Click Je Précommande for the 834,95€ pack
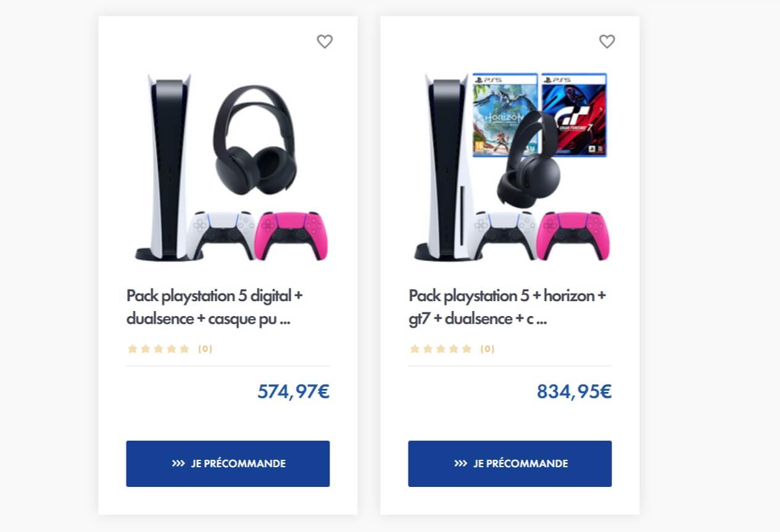Viewport: 780px width, 532px height. coord(510,463)
